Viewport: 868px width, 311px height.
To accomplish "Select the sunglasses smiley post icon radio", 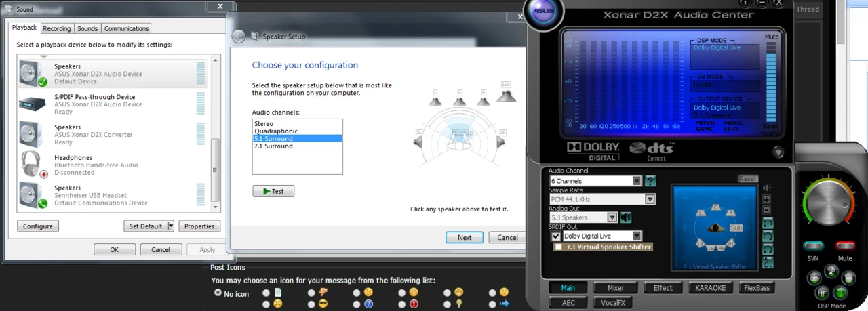I will 311,304.
